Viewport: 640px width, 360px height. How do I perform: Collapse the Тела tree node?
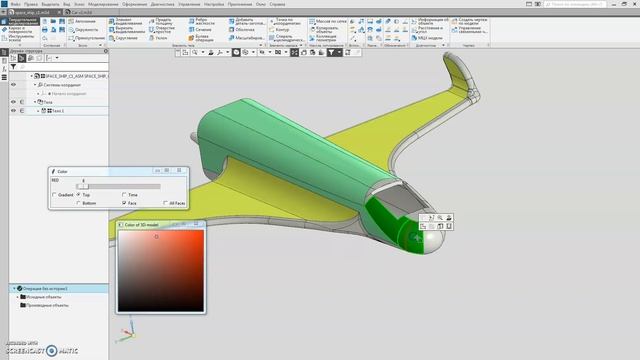(35, 102)
